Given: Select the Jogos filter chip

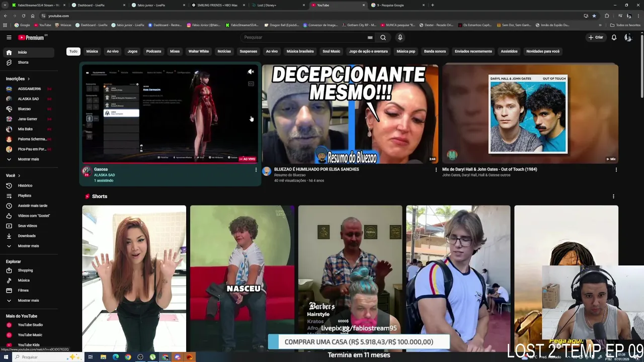Looking at the screenshot, I should click(132, 51).
